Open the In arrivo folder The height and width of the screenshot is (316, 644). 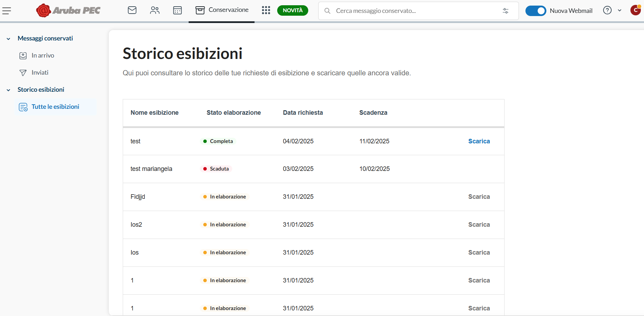point(43,55)
